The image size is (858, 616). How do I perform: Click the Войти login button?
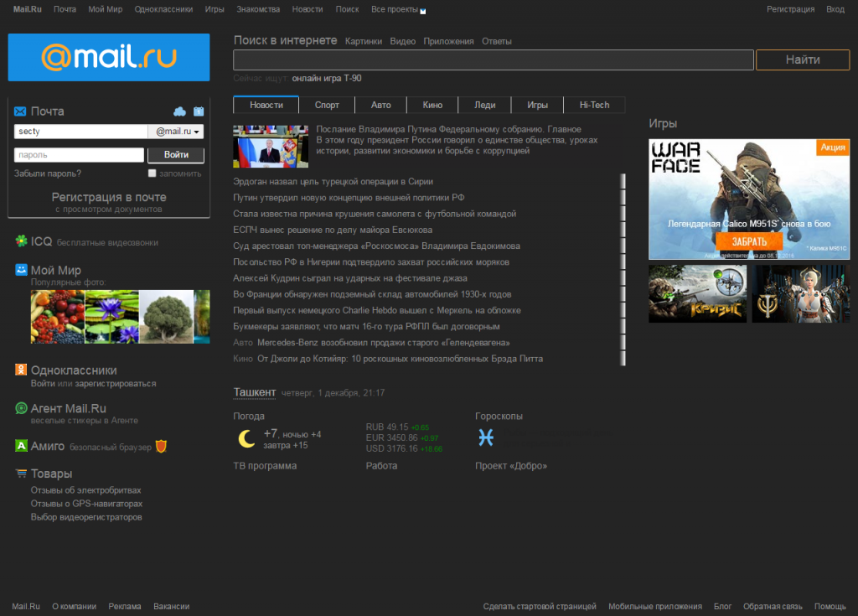[176, 155]
